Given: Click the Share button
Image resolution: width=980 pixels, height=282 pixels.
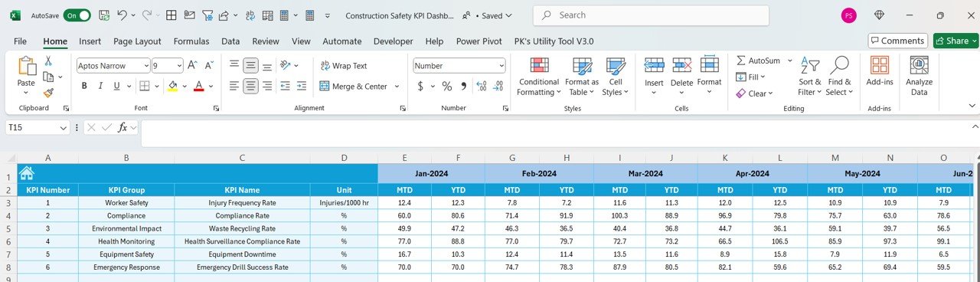Looking at the screenshot, I should (952, 41).
